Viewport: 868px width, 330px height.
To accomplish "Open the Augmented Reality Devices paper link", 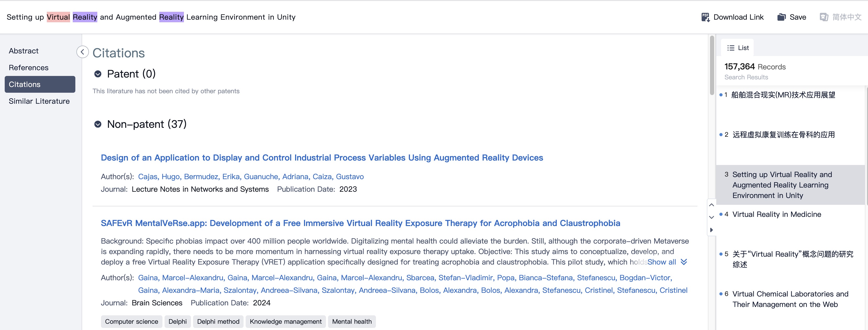I will [x=322, y=158].
